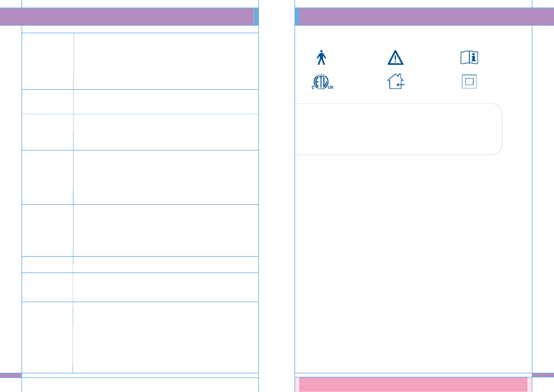The image size is (554, 392).
Task: Select the small purple strip at bottom-left edge
Action: coord(10,375)
